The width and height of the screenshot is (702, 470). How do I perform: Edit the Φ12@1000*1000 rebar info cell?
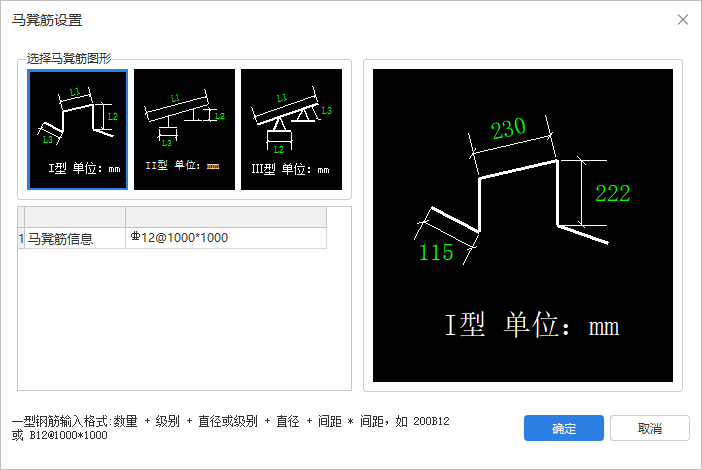pos(226,238)
